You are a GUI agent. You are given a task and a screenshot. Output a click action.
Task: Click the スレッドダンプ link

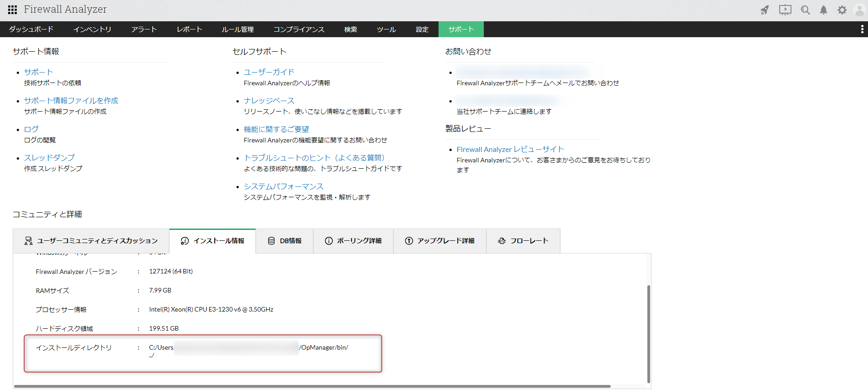pos(49,158)
